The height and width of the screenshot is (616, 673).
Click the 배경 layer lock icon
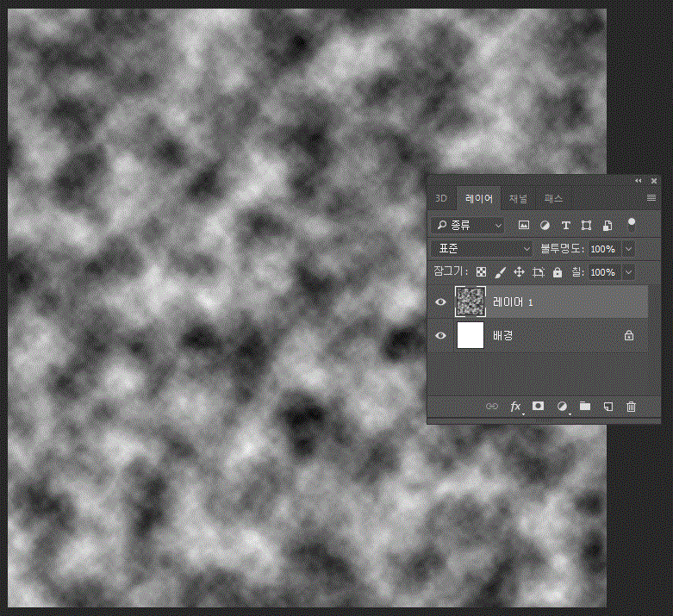tap(629, 335)
